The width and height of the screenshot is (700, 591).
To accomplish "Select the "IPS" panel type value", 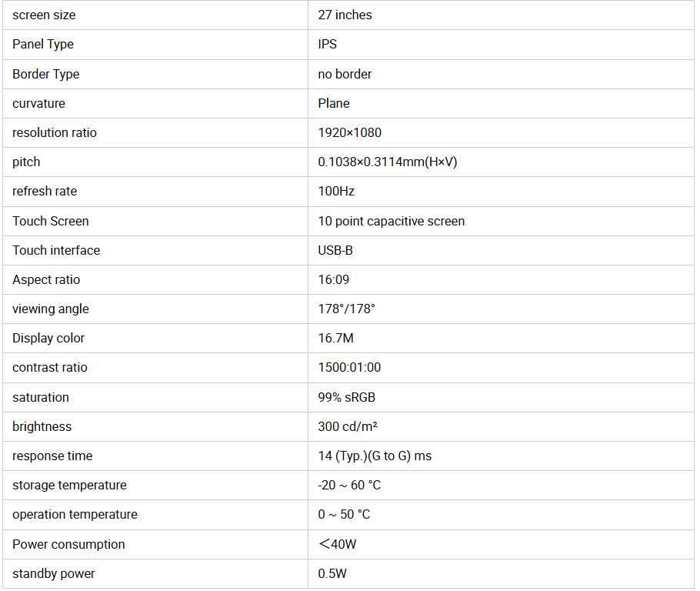I will tap(328, 45).
